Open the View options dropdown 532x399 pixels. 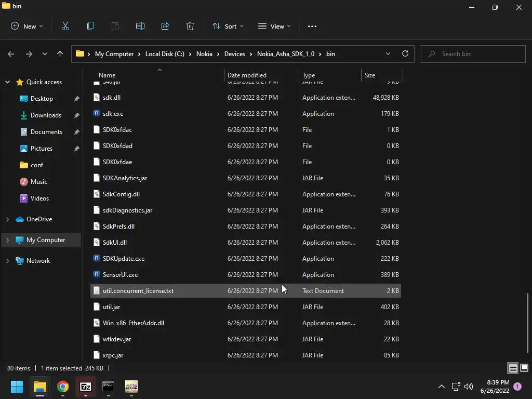pos(274,26)
